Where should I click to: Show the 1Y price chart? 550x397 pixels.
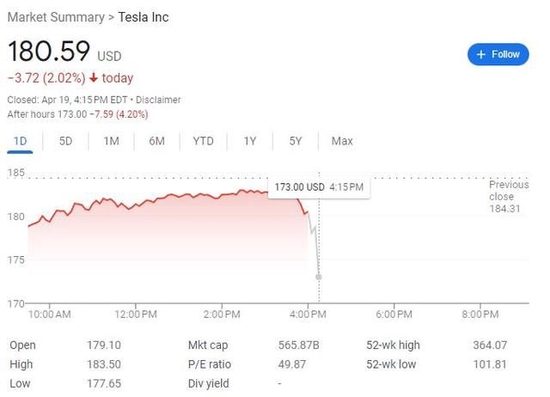tap(250, 141)
